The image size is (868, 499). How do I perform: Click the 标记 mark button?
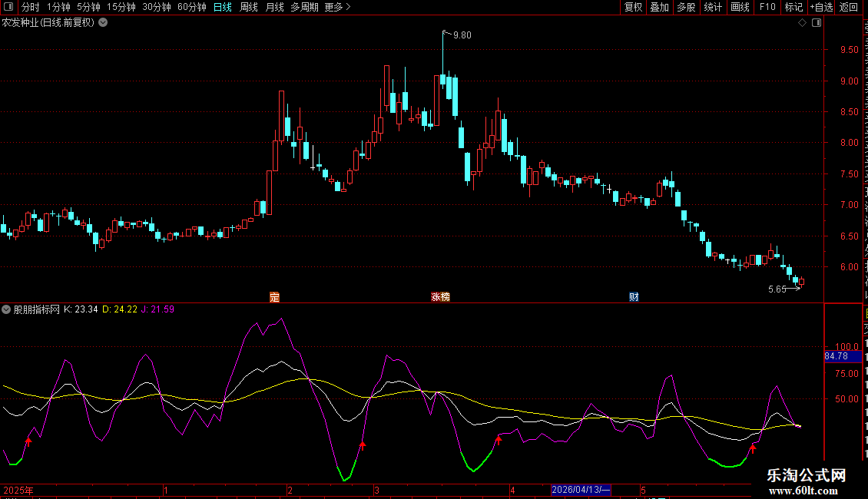click(x=793, y=7)
